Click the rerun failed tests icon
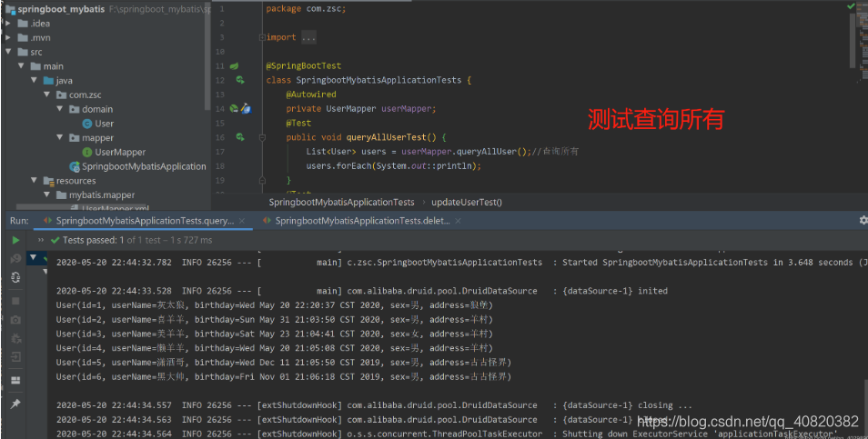 [x=15, y=259]
